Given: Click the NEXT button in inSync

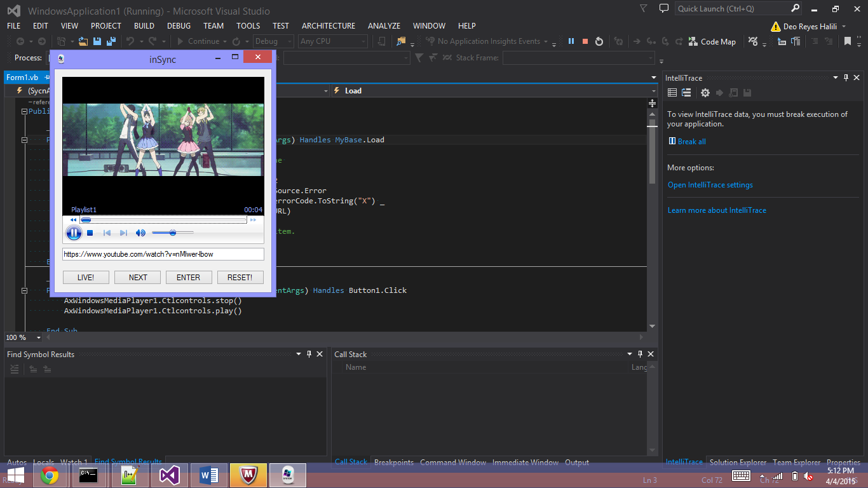Looking at the screenshot, I should click(x=138, y=278).
